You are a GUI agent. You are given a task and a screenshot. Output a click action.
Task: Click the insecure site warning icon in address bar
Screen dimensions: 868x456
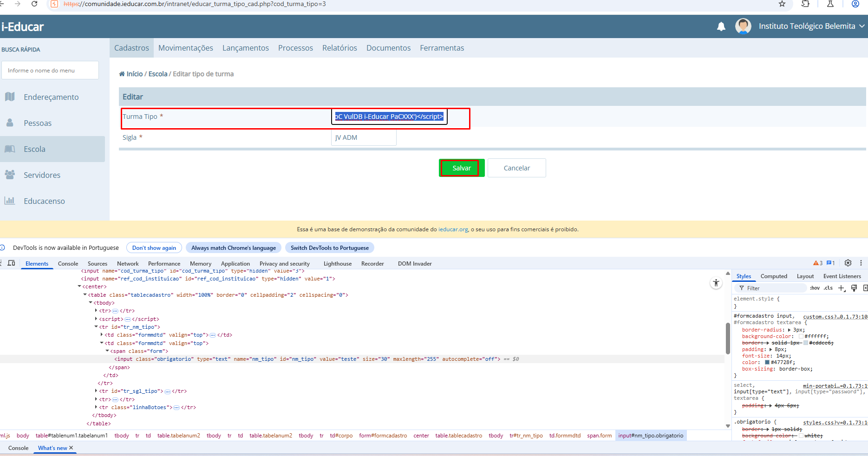54,4
